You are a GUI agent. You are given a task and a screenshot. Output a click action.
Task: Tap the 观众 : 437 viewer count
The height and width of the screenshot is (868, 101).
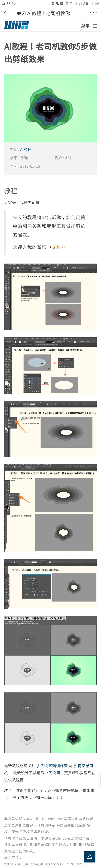click(63, 158)
